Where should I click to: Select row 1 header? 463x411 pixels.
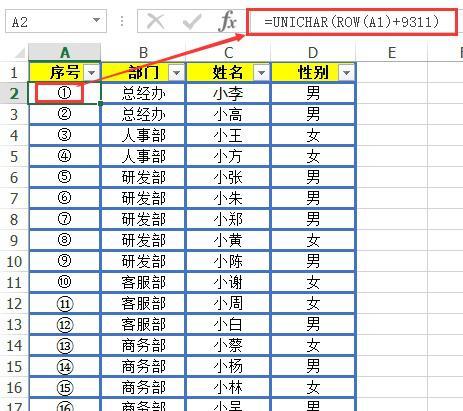(x=14, y=72)
